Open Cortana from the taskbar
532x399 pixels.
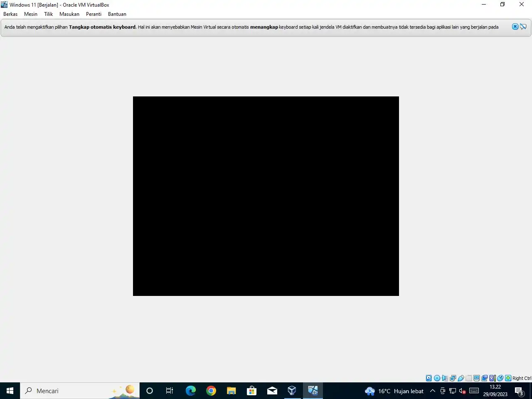tap(150, 391)
